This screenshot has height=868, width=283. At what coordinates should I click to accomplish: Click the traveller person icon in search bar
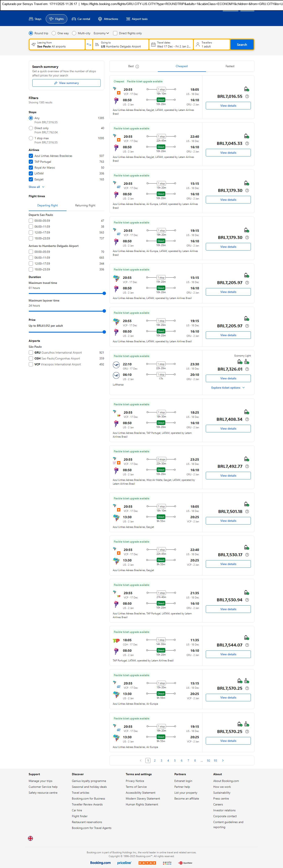(198, 45)
